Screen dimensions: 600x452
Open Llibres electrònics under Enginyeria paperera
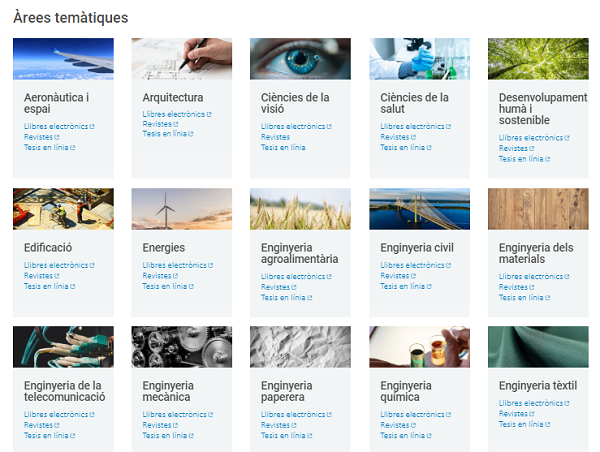click(296, 414)
